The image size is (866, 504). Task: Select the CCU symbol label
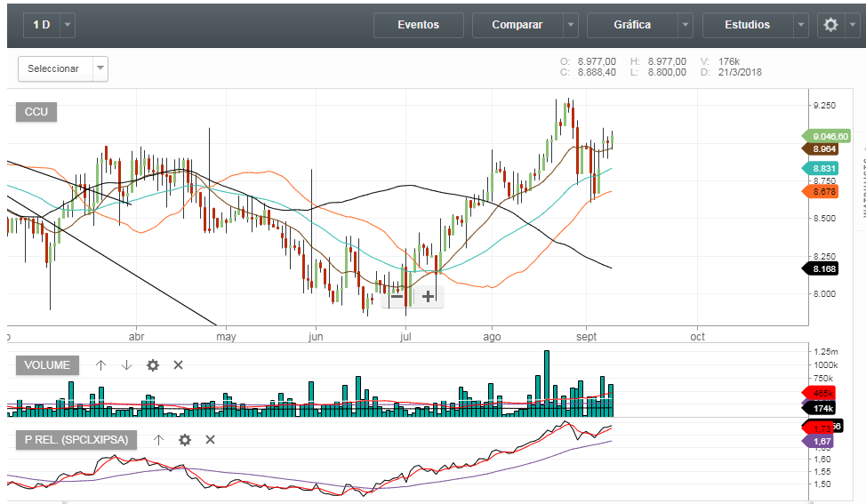(x=36, y=112)
